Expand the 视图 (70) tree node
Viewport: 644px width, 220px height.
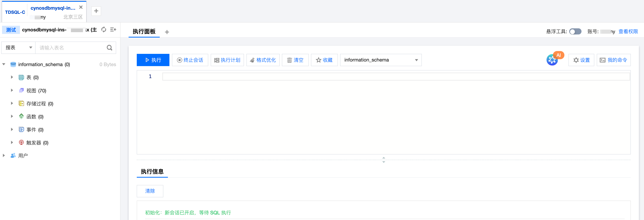click(x=12, y=90)
